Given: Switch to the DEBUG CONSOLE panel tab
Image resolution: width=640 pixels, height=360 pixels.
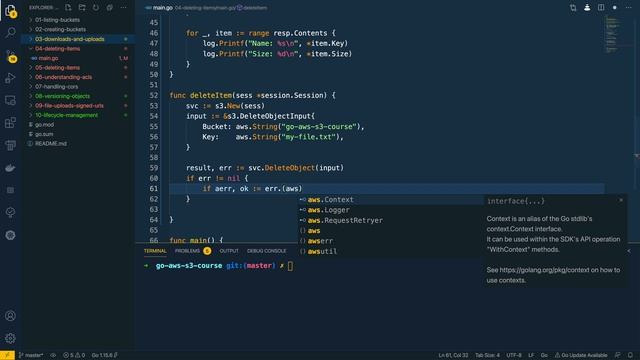Looking at the screenshot, I should (267, 251).
